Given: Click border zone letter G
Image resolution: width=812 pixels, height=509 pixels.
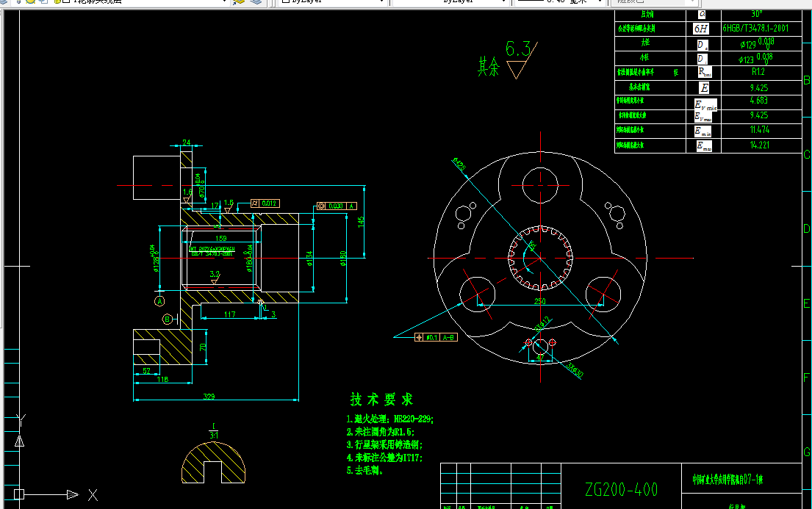Looking at the screenshot, I should click(806, 452).
